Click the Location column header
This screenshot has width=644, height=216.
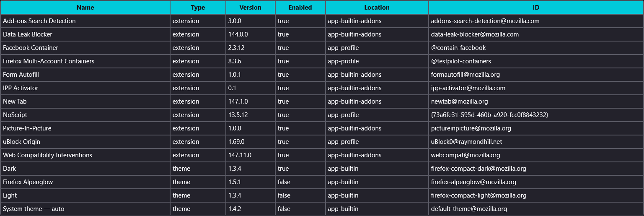click(x=377, y=8)
